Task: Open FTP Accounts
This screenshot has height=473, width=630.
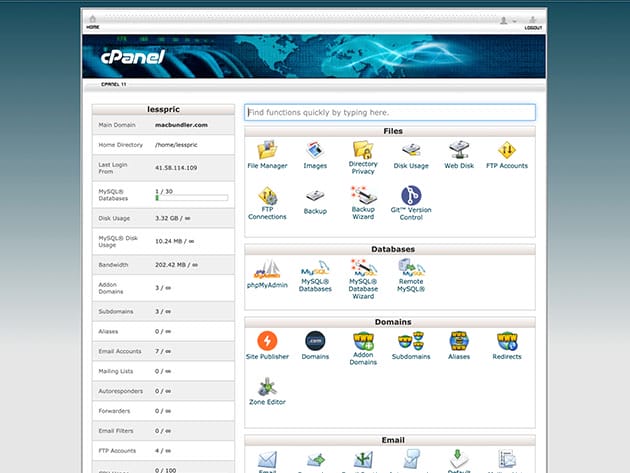Action: pos(506,151)
